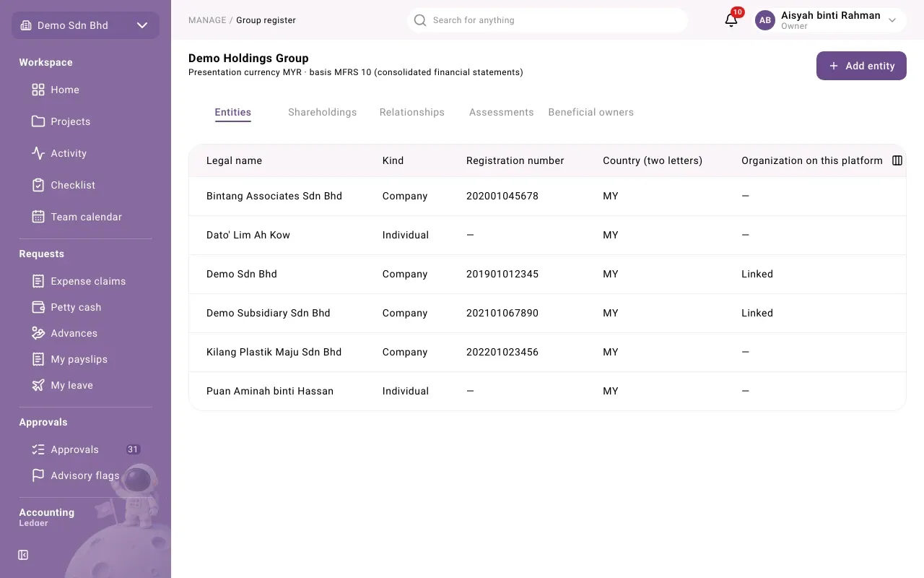The image size is (924, 578).
Task: Click the Registration number column header
Action: click(515, 160)
